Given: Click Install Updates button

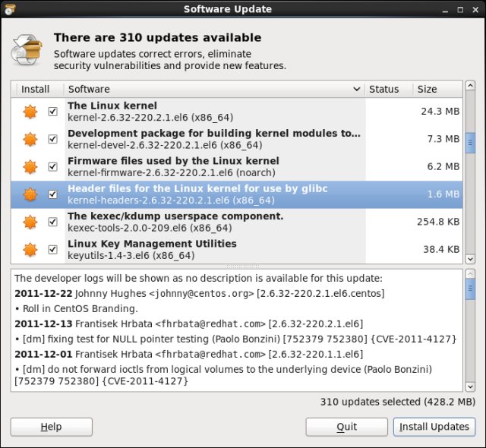Looking at the screenshot, I should [x=434, y=427].
